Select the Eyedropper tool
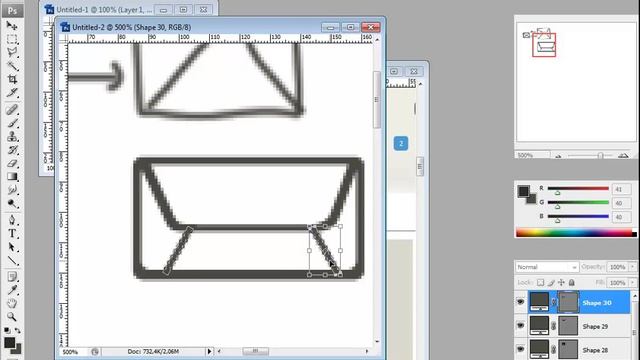 click(x=12, y=290)
